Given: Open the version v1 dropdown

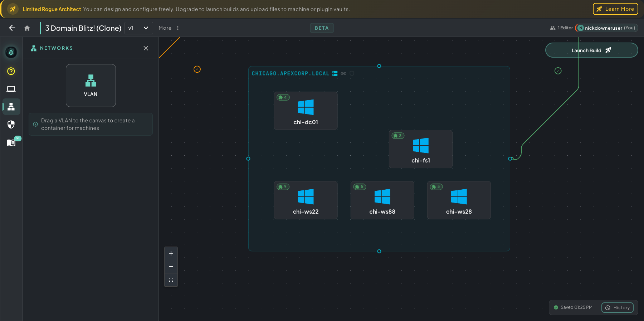Looking at the screenshot, I should 138,28.
